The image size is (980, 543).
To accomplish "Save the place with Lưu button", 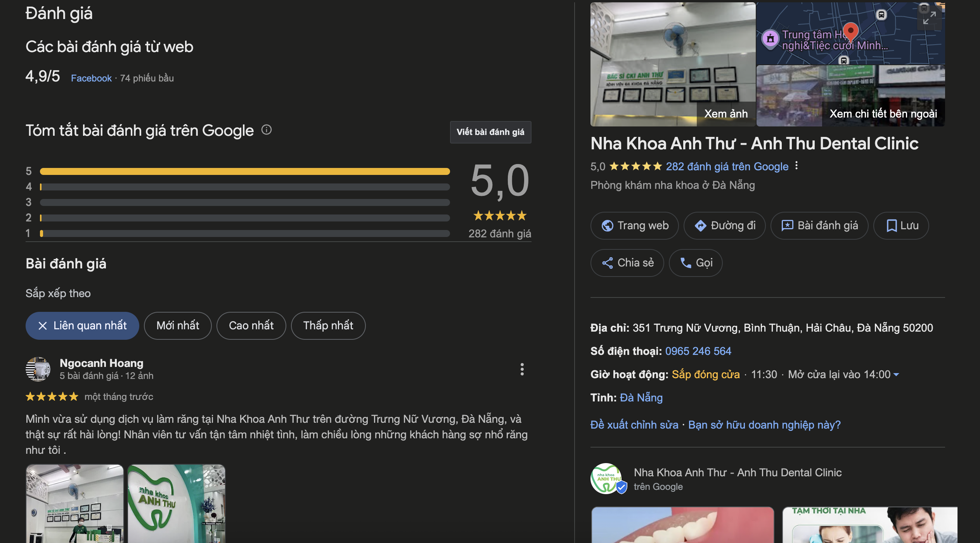I will pyautogui.click(x=901, y=226).
